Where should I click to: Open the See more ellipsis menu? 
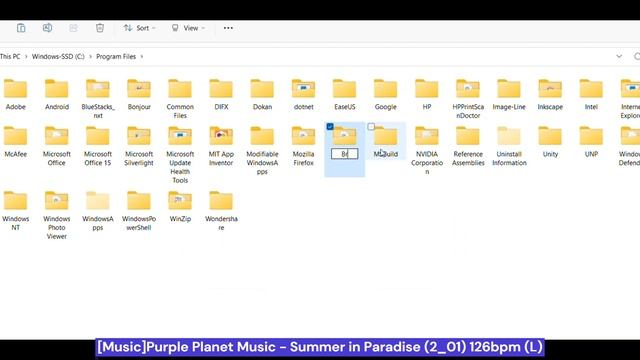228,28
